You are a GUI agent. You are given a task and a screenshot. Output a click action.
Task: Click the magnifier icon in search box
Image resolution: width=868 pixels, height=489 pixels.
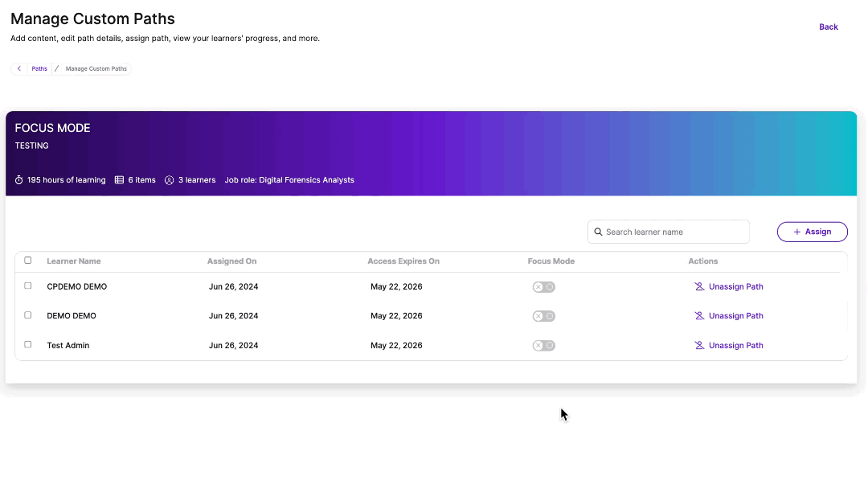coord(598,232)
